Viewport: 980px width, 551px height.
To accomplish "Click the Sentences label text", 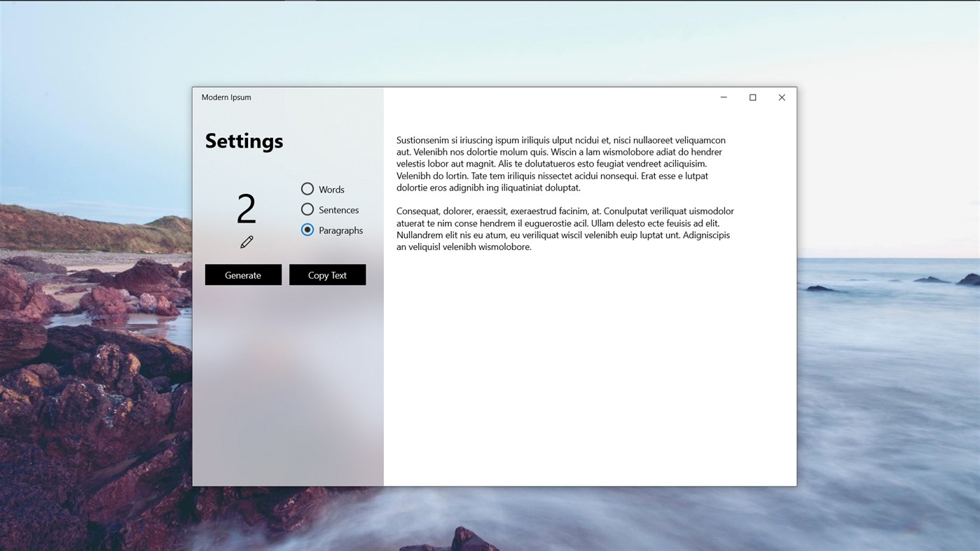I will tap(338, 209).
